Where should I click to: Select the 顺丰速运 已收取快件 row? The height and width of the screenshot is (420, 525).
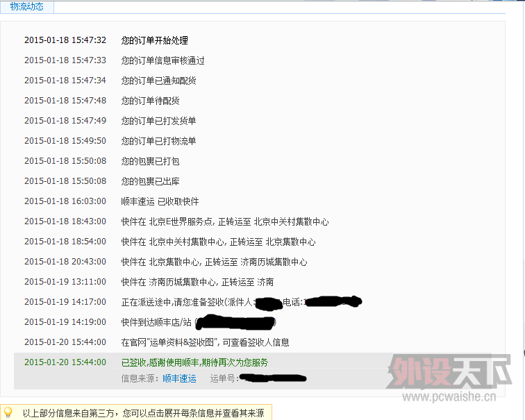coord(160,201)
